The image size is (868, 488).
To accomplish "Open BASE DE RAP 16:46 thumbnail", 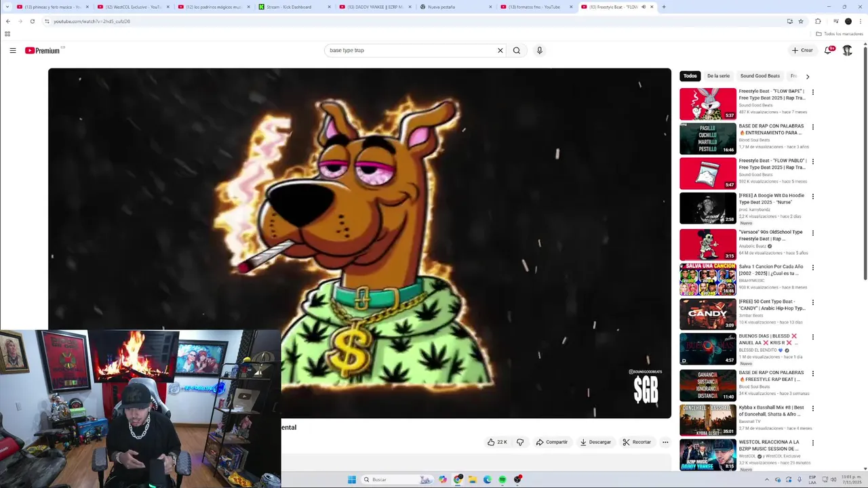I will (708, 138).
